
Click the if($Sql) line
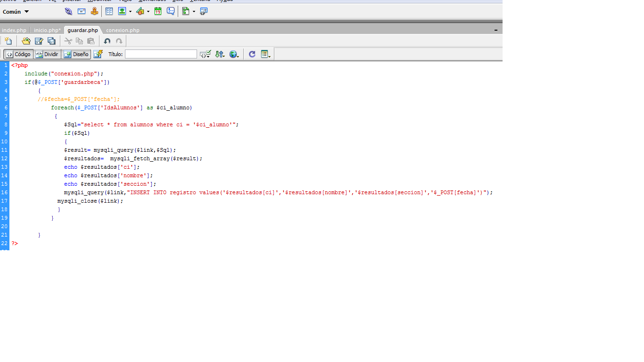[77, 133]
